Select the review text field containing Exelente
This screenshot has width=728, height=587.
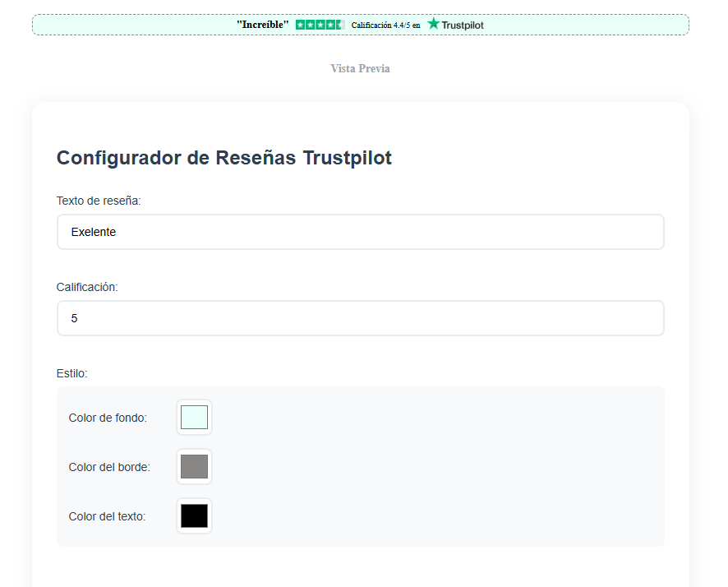pyautogui.click(x=360, y=232)
